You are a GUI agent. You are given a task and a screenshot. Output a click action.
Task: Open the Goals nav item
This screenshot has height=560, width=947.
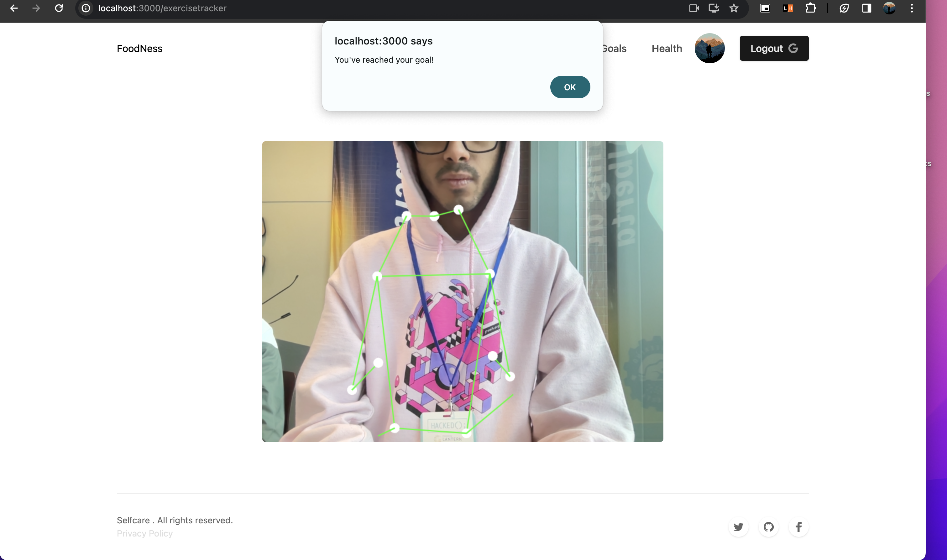(615, 48)
